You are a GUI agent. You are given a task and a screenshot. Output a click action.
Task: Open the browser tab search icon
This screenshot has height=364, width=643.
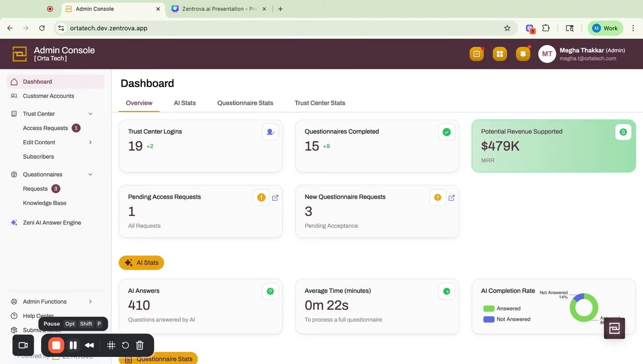[x=570, y=28]
